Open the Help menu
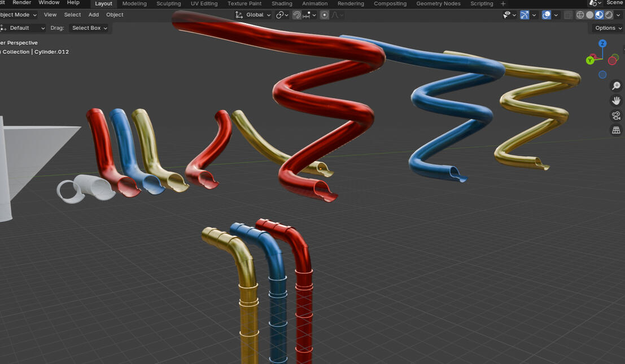625x364 pixels. pyautogui.click(x=73, y=3)
